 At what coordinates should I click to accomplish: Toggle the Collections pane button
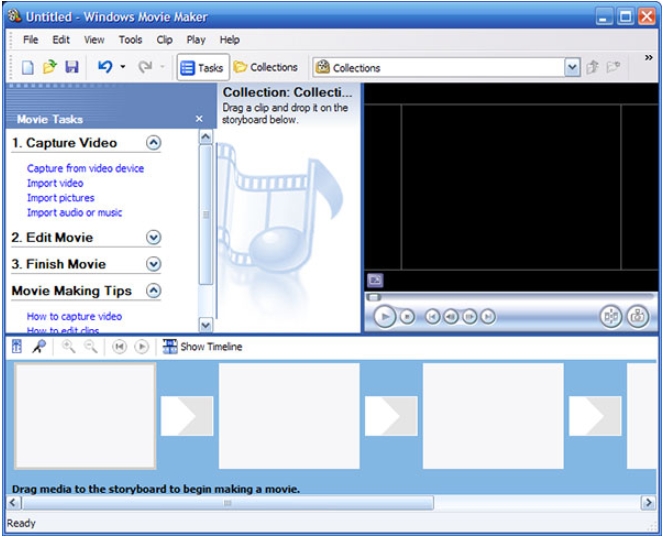[266, 67]
